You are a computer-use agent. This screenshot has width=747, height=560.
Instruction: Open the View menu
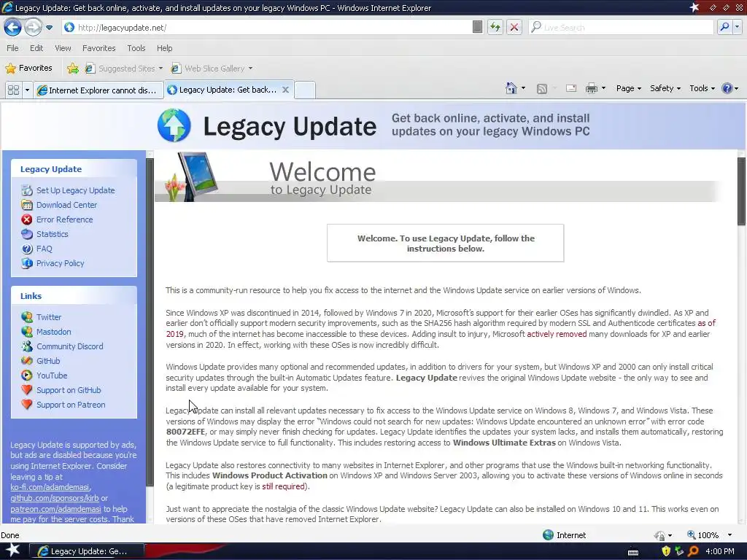tap(63, 48)
